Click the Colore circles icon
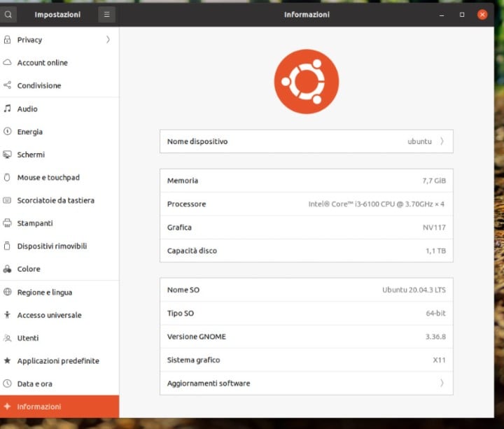The width and height of the screenshot is (504, 429). pos(7,269)
